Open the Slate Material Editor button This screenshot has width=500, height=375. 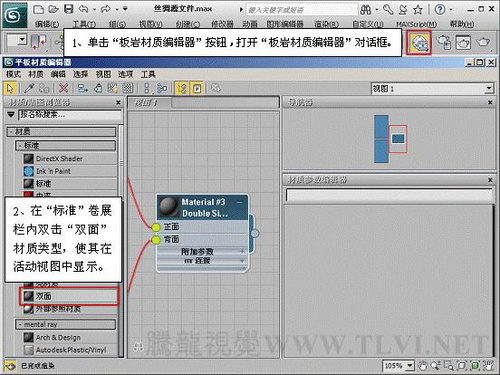point(419,42)
